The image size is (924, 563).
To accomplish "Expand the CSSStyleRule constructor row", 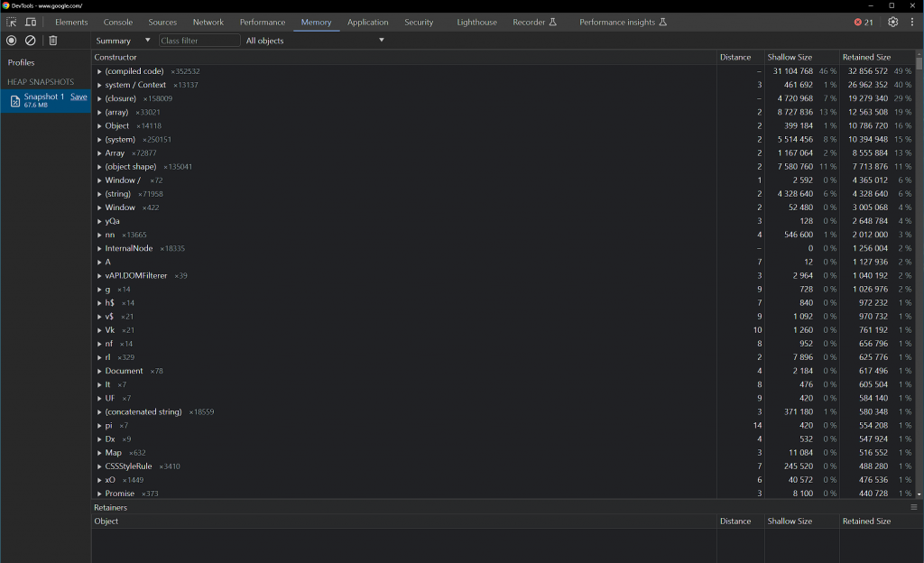I will click(99, 466).
